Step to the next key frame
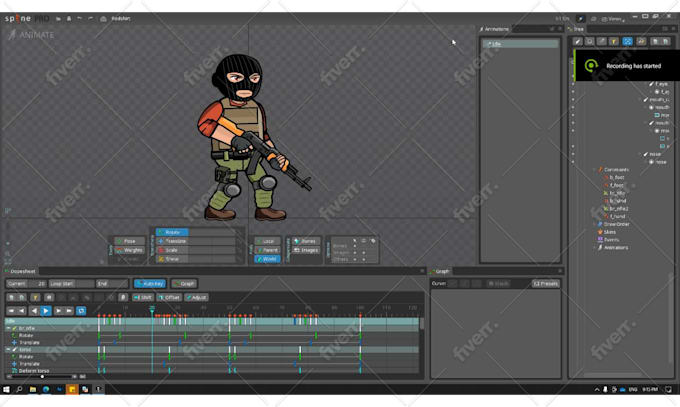This screenshot has width=680, height=407. [58, 311]
